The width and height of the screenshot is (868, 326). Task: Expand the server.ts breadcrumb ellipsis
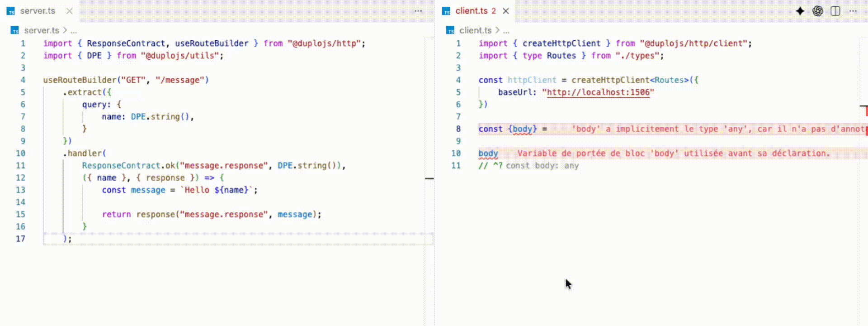pos(74,30)
